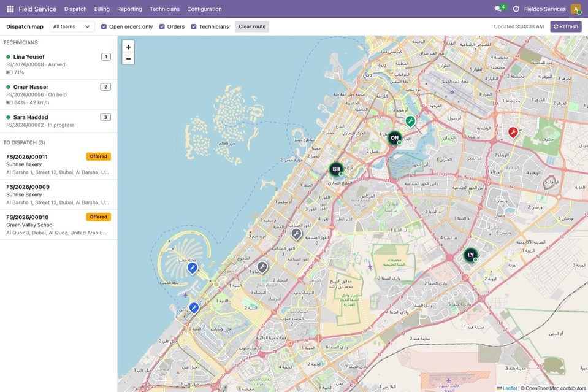The image size is (588, 392).
Task: Uncheck the Technicians layer checkbox
Action: (194, 26)
